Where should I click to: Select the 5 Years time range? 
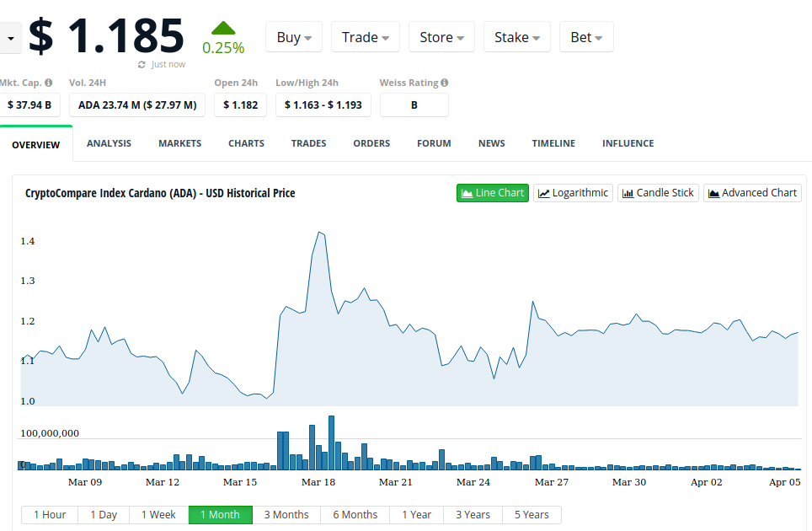532,515
